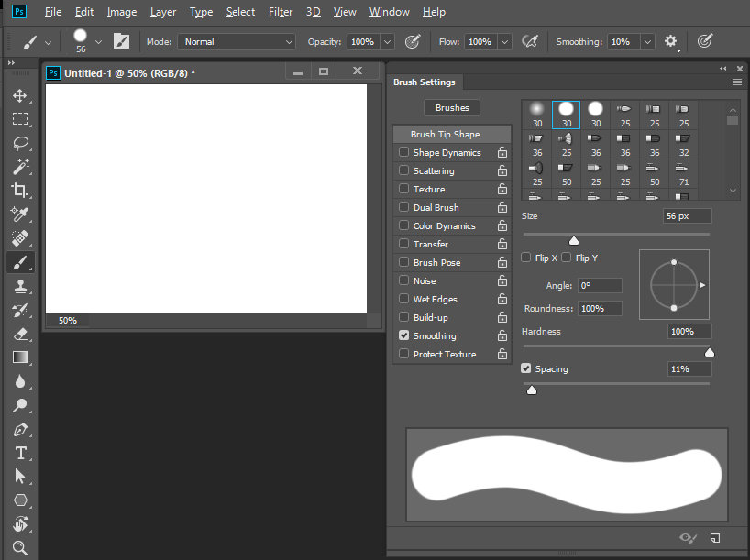
Task: Select the Polygon shape tool
Action: pos(19,500)
